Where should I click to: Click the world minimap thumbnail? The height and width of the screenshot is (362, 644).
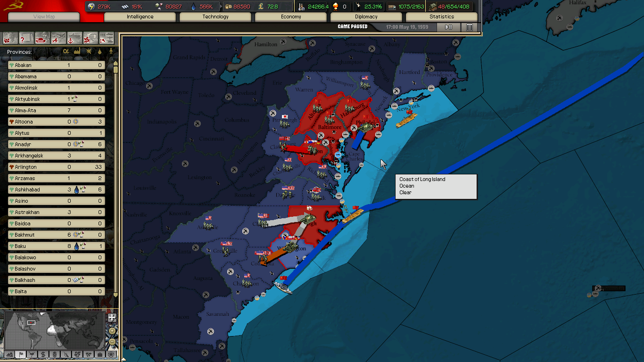54,329
